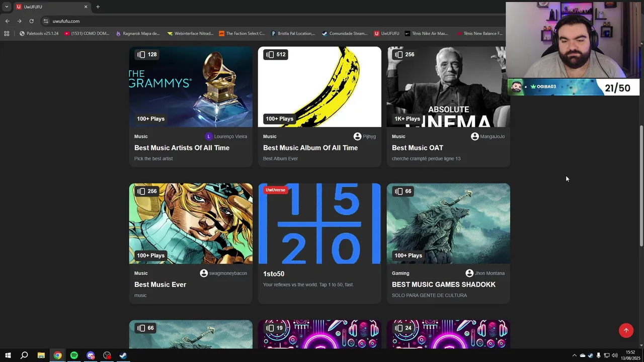The image size is (644, 362).
Task: Click the 256 badge on Absolute Cinema card
Action: point(405,54)
